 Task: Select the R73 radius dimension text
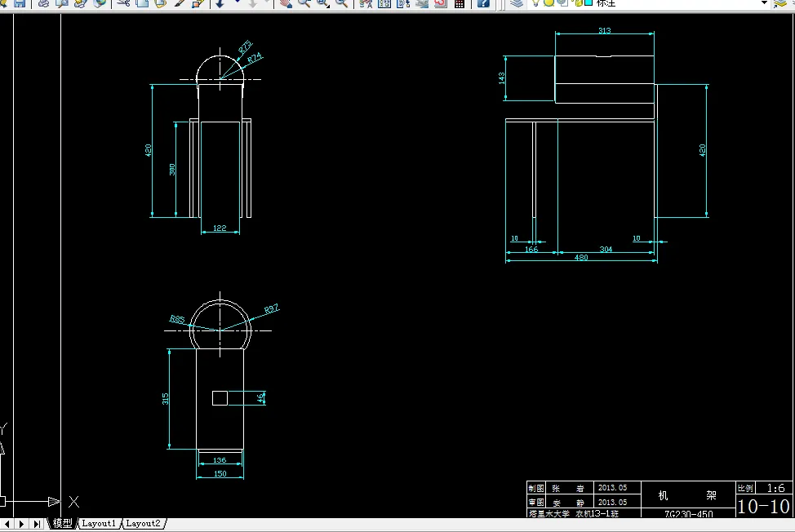(x=245, y=47)
